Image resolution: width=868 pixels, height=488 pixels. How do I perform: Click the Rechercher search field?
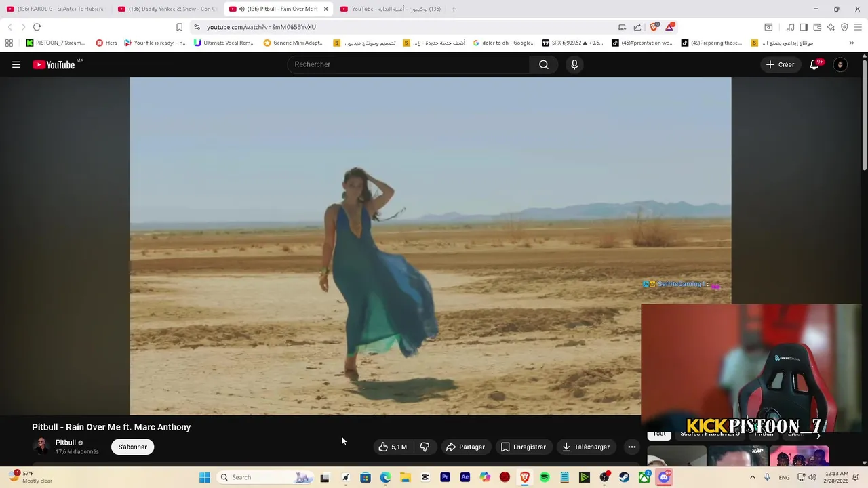coord(408,64)
